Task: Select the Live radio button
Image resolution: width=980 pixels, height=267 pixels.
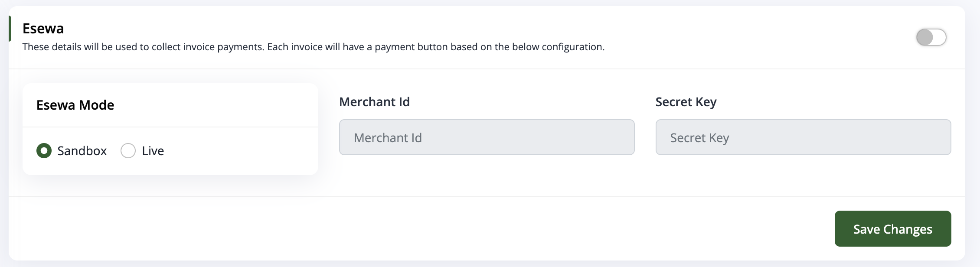Action: pos(128,151)
